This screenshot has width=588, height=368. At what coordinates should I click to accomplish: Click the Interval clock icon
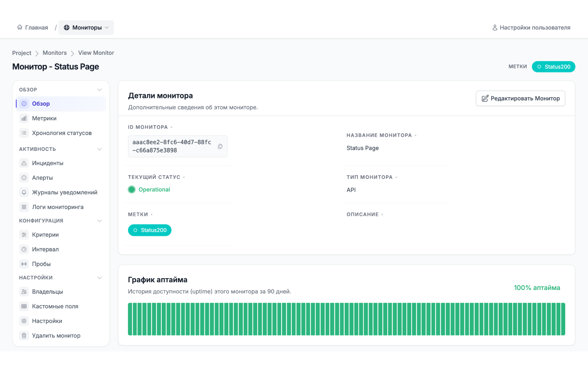[24, 250]
